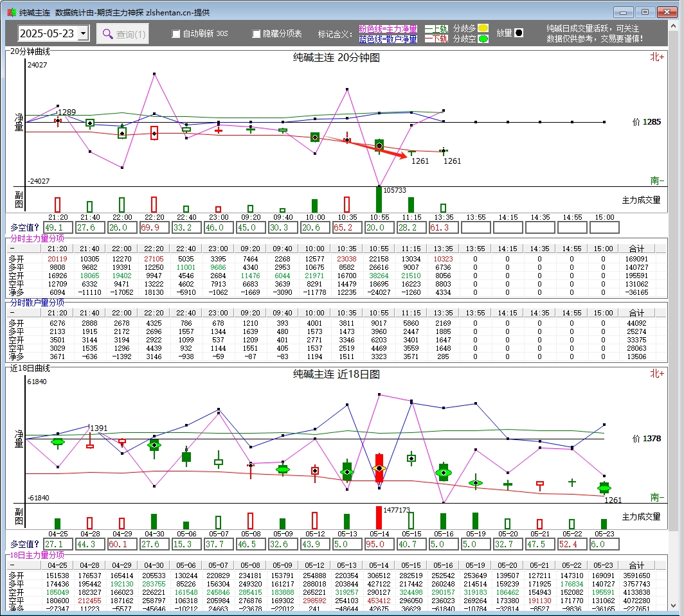Viewport: 684px width, 616px height.
Task: Click the daily 多空值 box showing 60.1
Action: pos(122,544)
